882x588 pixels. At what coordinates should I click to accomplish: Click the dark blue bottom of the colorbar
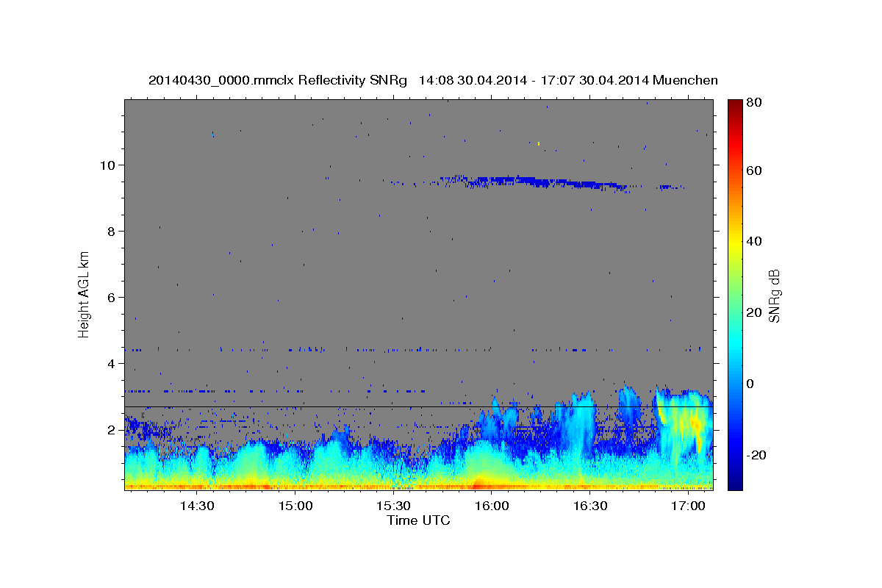[x=735, y=481]
